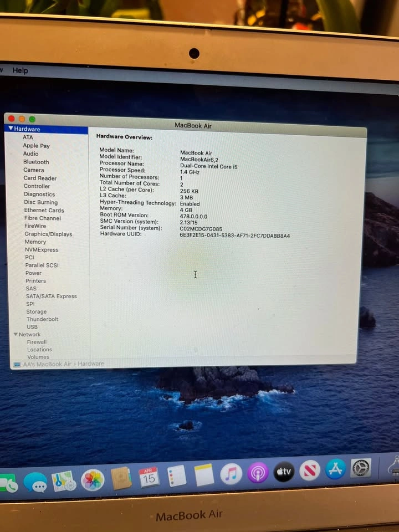Open the News app in the Dock
The height and width of the screenshot is (532, 399).
[x=310, y=470]
